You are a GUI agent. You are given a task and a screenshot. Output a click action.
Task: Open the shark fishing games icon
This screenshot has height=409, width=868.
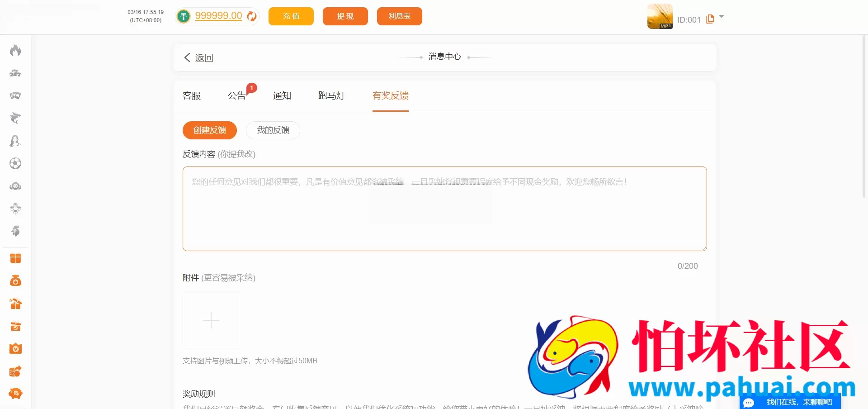[15, 118]
